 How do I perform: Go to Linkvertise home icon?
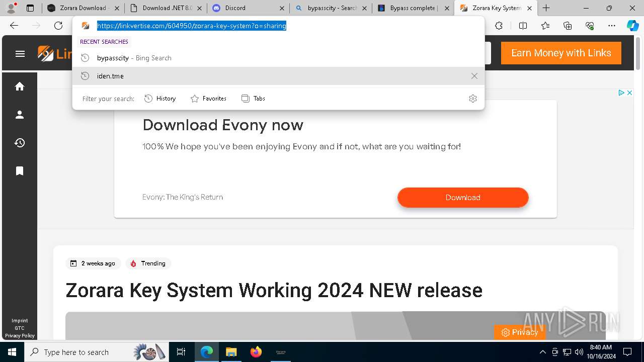click(20, 86)
